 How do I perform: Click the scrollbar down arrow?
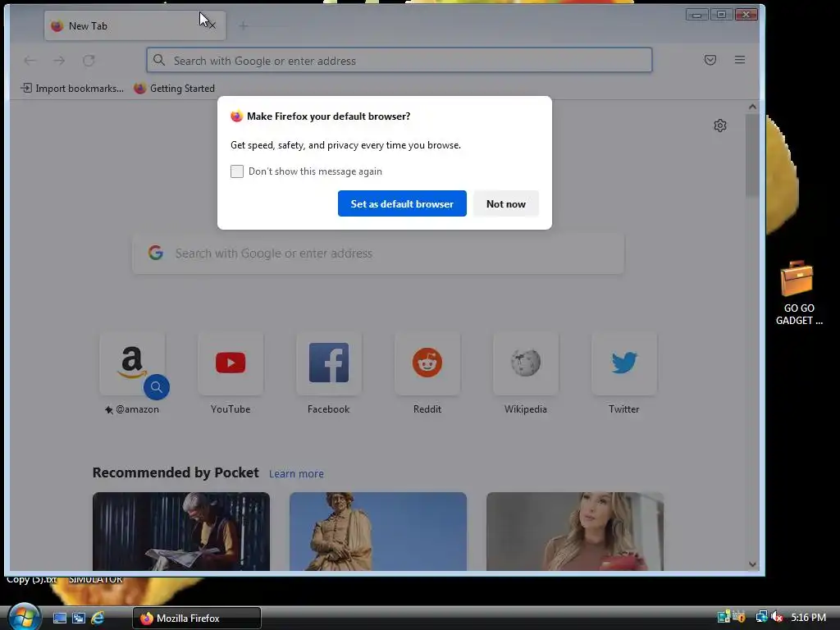tap(752, 564)
